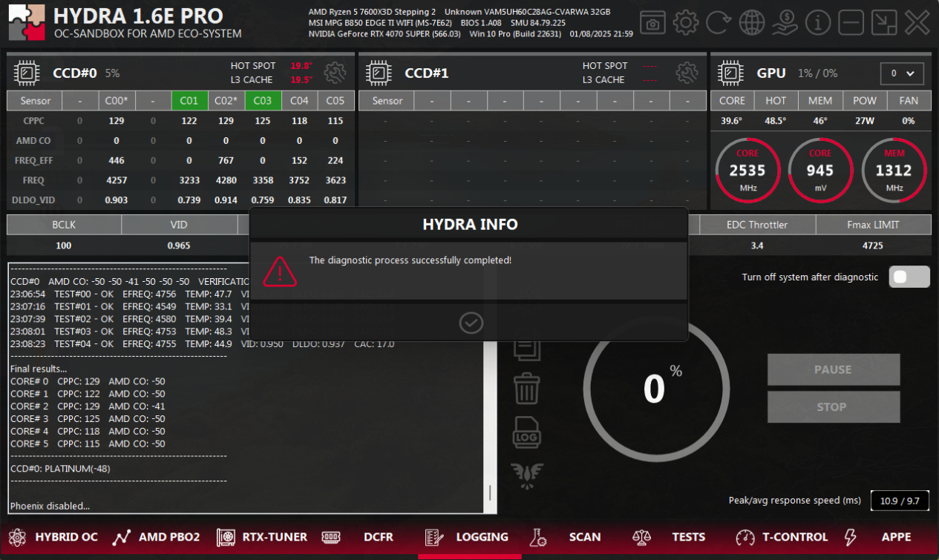Take a screenshot with the camera icon

tap(652, 23)
